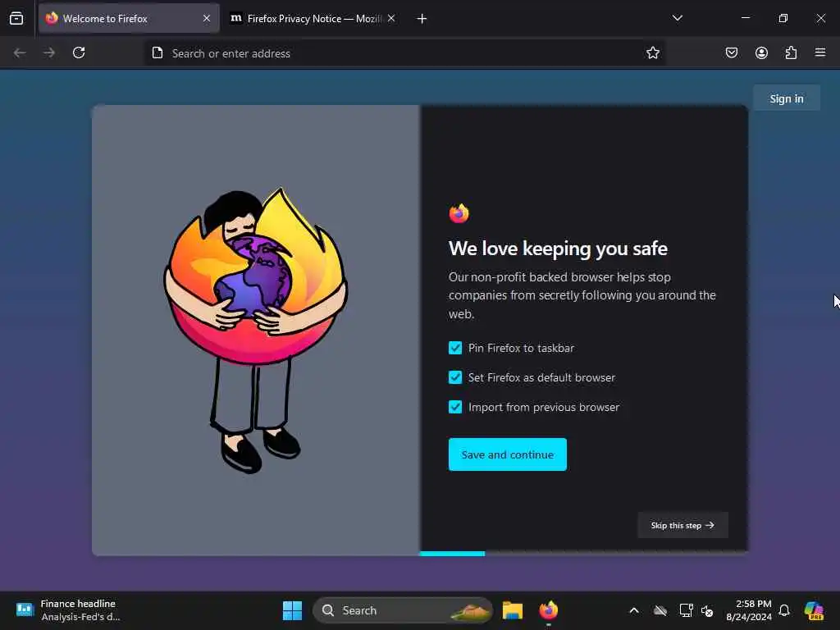Focus the Search or enter address bar

[x=404, y=53]
